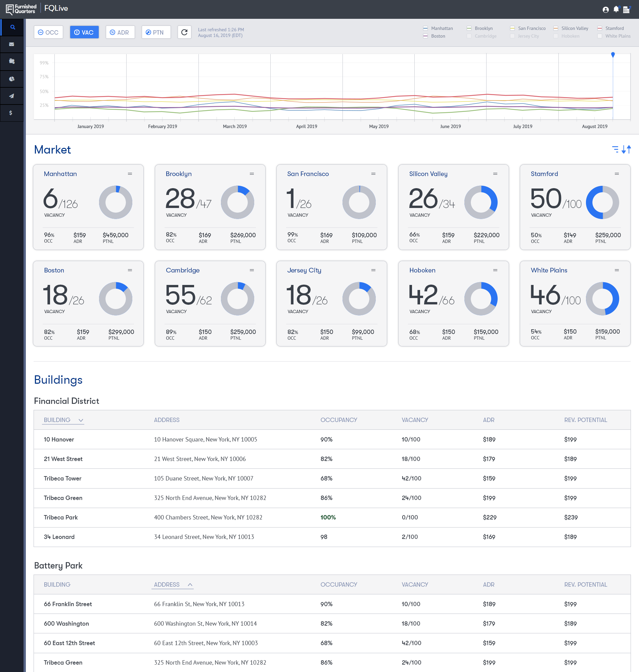Open the mail icon in sidebar
This screenshot has width=639, height=672.
(x=12, y=44)
